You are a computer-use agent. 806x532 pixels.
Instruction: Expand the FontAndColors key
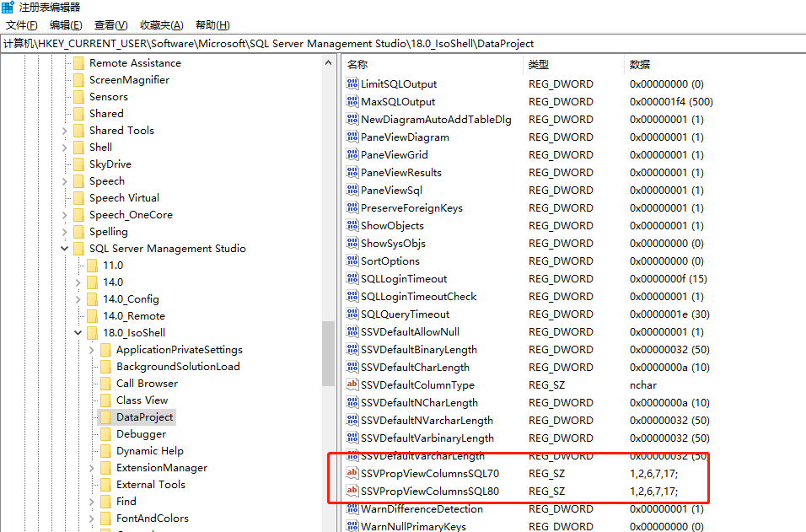tap(92, 519)
